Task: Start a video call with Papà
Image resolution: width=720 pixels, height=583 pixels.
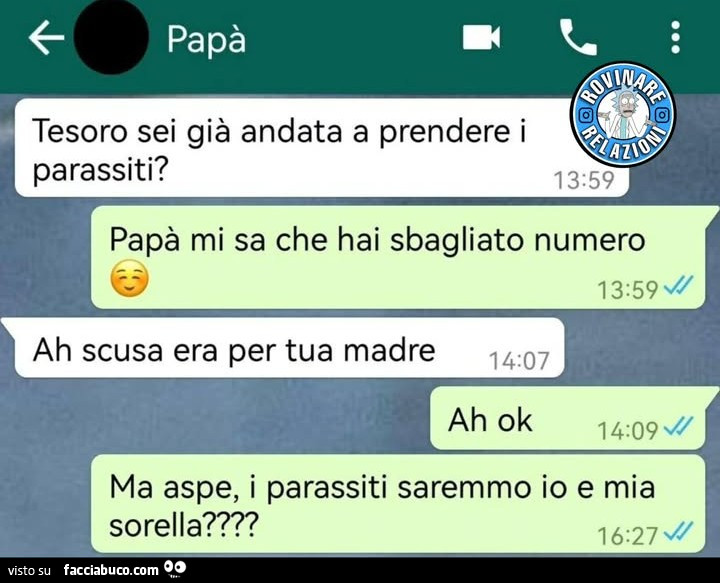Action: [x=481, y=37]
